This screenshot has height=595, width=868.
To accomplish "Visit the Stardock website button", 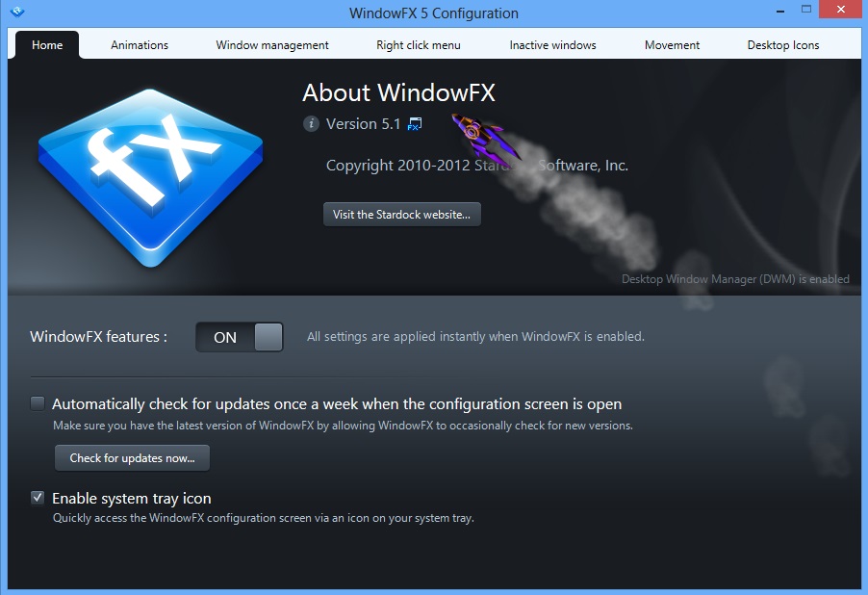I will click(402, 215).
